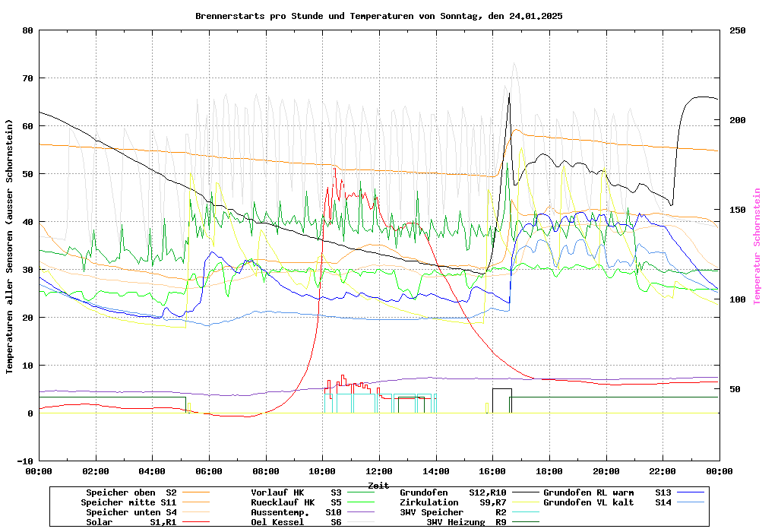The height and width of the screenshot is (532, 778).
Task: Select the Aussentemp. S10 legend entry
Action: point(296,512)
